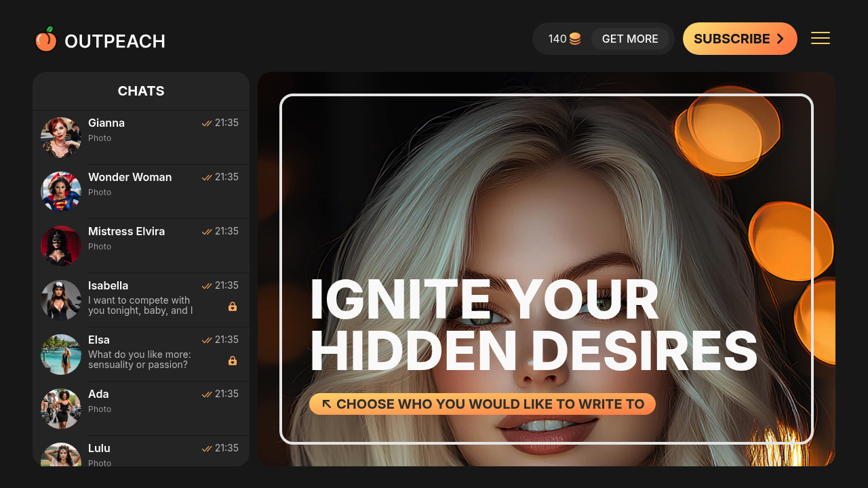Click the lock icon on Isabella's chat
868x488 pixels.
[233, 306]
